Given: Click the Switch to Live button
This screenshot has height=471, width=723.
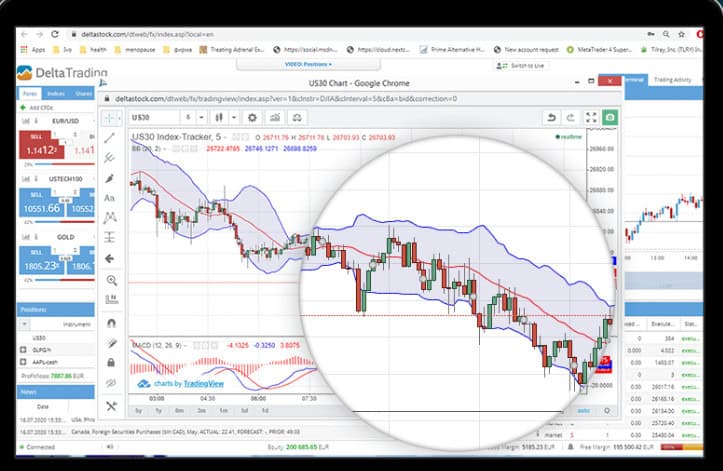Looking at the screenshot, I should [x=521, y=66].
